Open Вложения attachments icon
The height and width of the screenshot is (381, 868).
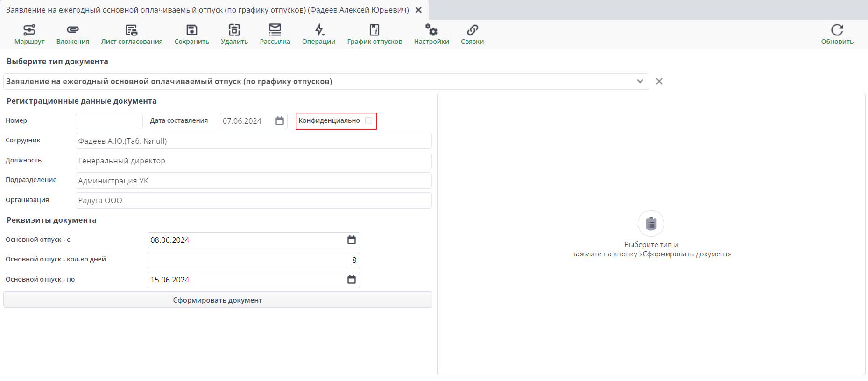click(73, 30)
